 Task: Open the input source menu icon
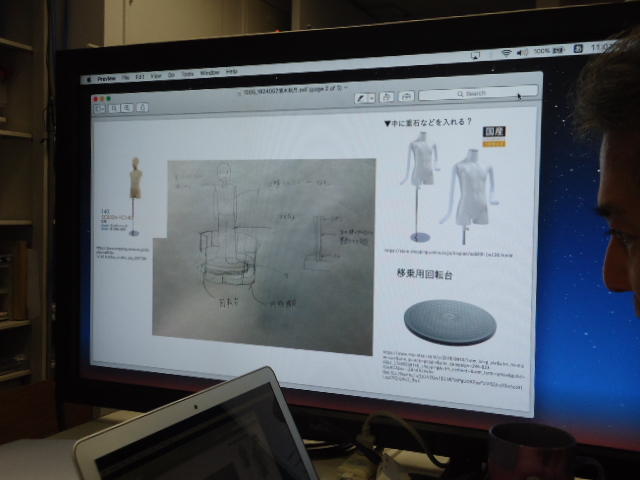tap(578, 49)
